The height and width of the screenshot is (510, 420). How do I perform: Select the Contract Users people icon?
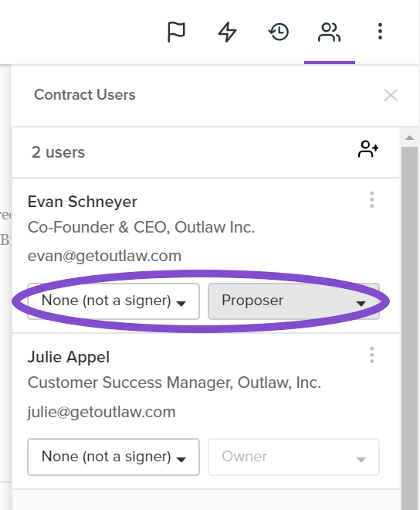tap(330, 32)
